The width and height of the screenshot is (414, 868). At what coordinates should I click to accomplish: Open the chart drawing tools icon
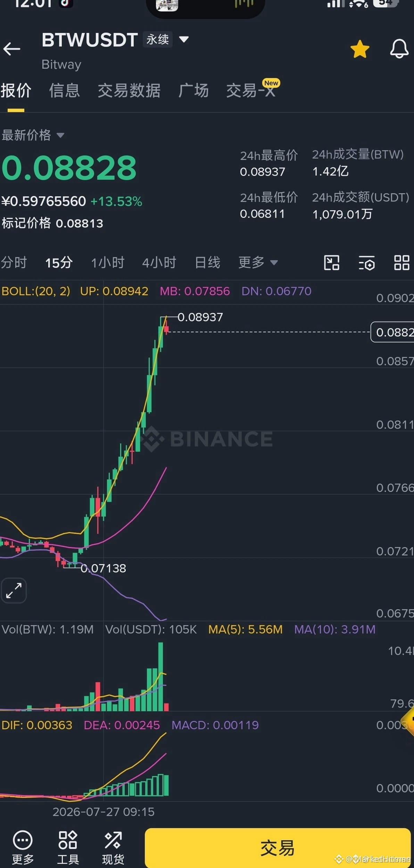(x=332, y=263)
